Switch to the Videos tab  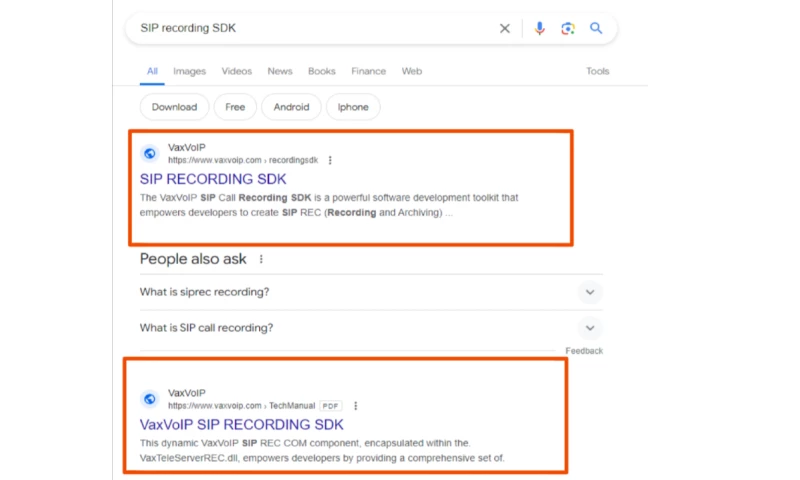pyautogui.click(x=237, y=71)
